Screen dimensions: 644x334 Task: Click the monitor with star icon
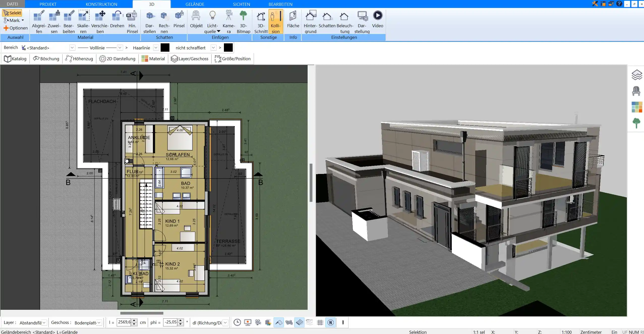tap(248, 322)
